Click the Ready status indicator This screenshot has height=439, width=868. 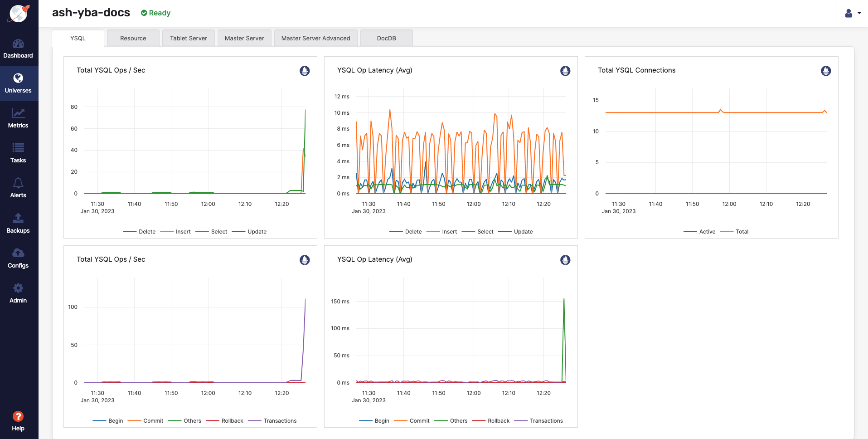(155, 13)
